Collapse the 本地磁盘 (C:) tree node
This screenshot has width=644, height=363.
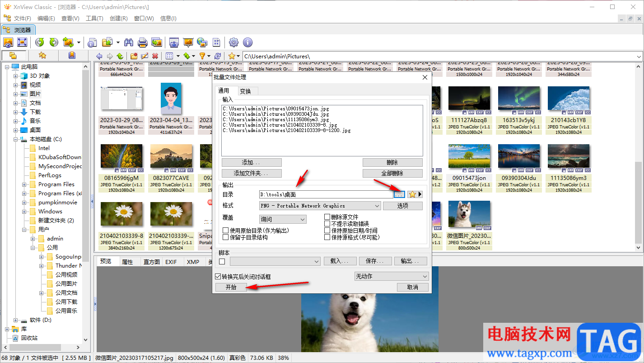point(16,139)
